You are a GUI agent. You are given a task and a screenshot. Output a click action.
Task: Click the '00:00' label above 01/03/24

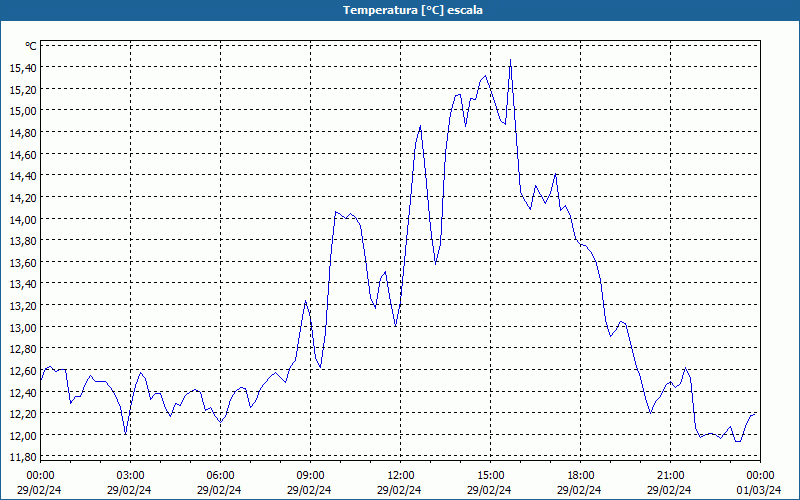pyautogui.click(x=761, y=475)
